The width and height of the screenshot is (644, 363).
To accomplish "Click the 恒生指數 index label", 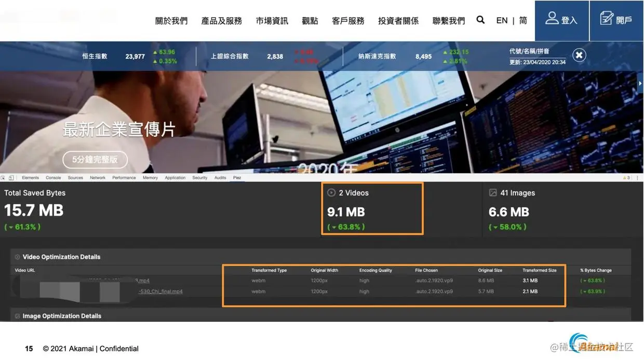I will point(95,56).
